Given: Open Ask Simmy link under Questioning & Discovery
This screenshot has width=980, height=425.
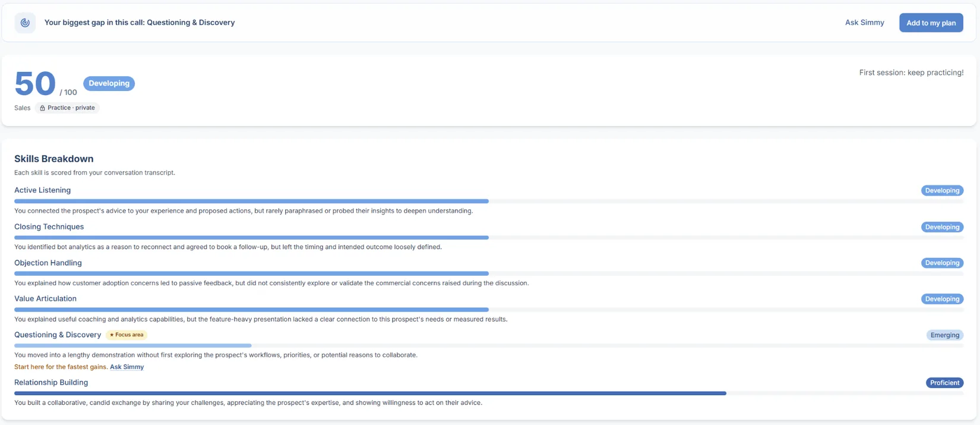Looking at the screenshot, I should pyautogui.click(x=127, y=367).
